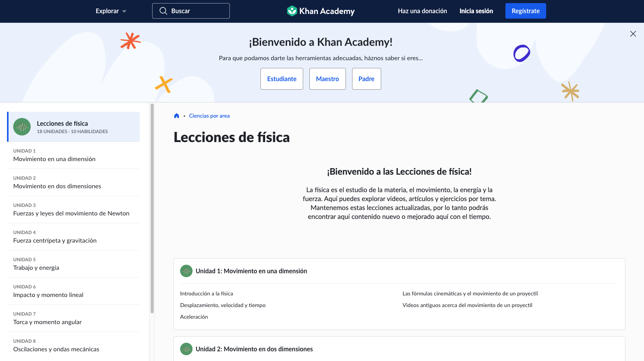
Task: Select Unidad 3: Fuerzas y leyes del movimiento de Newton
Action: (71, 213)
